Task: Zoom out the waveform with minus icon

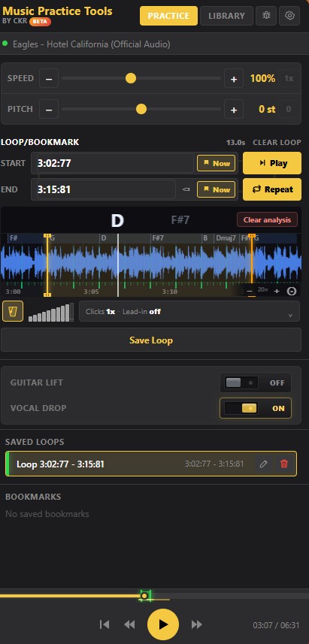Action: pyautogui.click(x=250, y=291)
